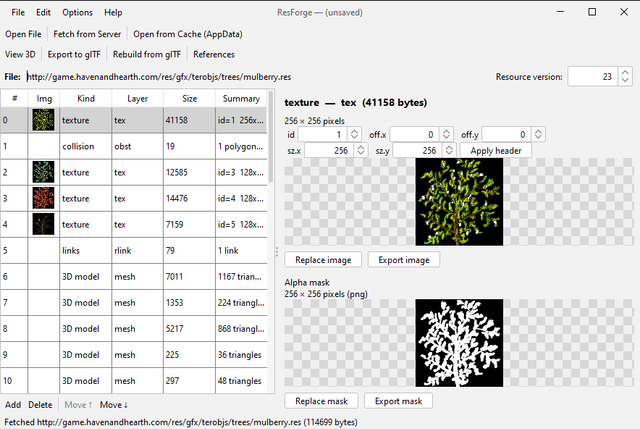640x429 pixels.
Task: Click the off.x value field
Action: (415, 134)
